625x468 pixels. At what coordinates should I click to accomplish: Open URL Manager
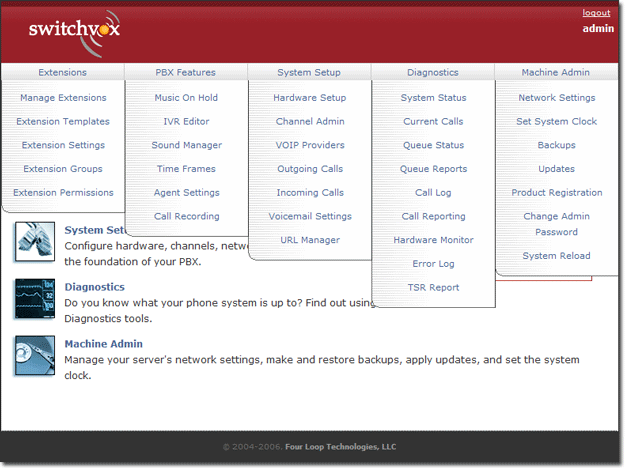(x=310, y=240)
